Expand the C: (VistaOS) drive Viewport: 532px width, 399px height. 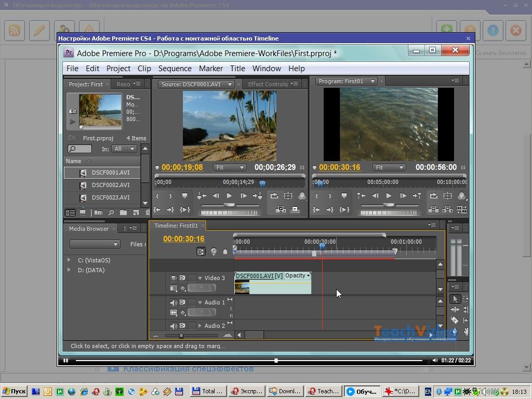[69, 260]
